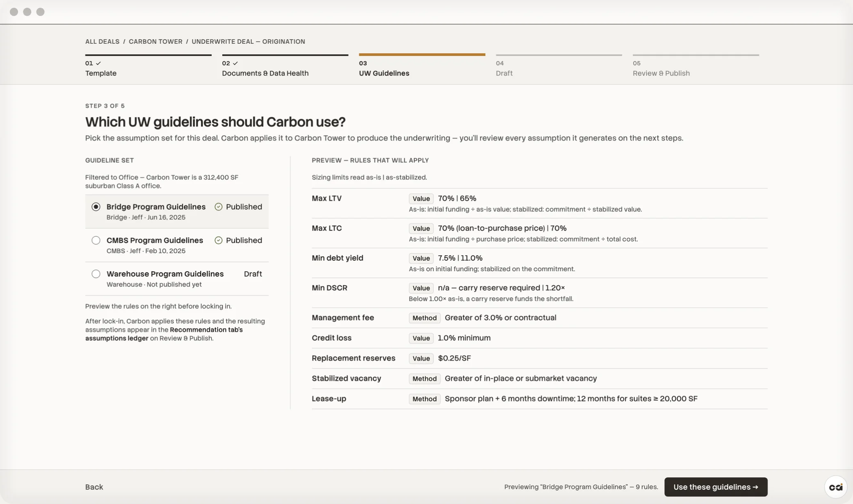Click 'Recommendation tab's assumptions ledger' text

164,334
